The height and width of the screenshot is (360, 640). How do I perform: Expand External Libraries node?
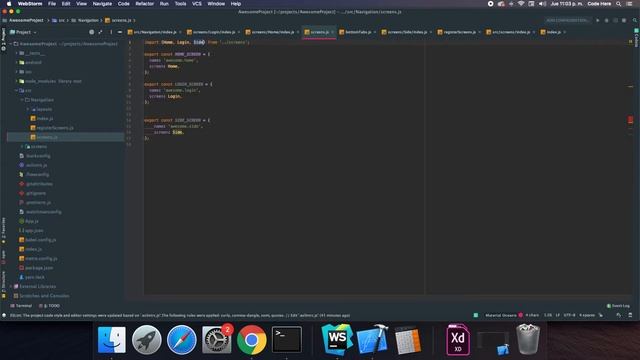point(11,286)
